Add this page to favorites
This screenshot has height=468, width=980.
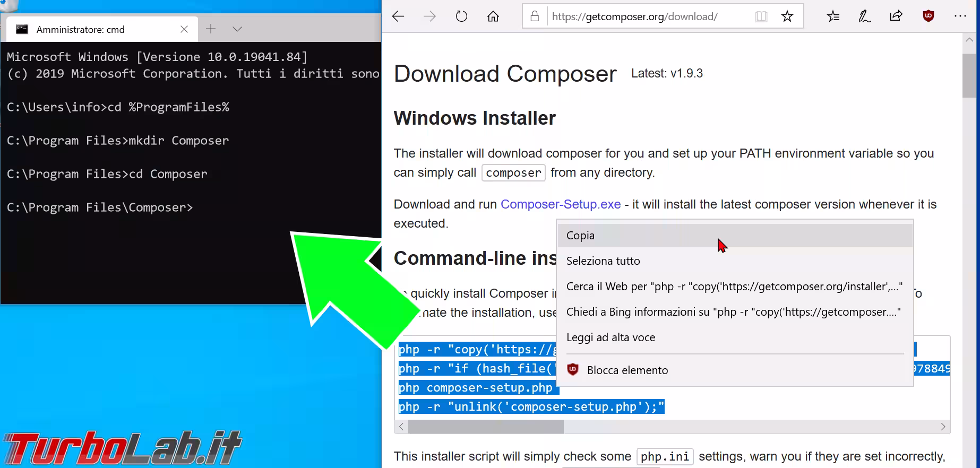(787, 16)
